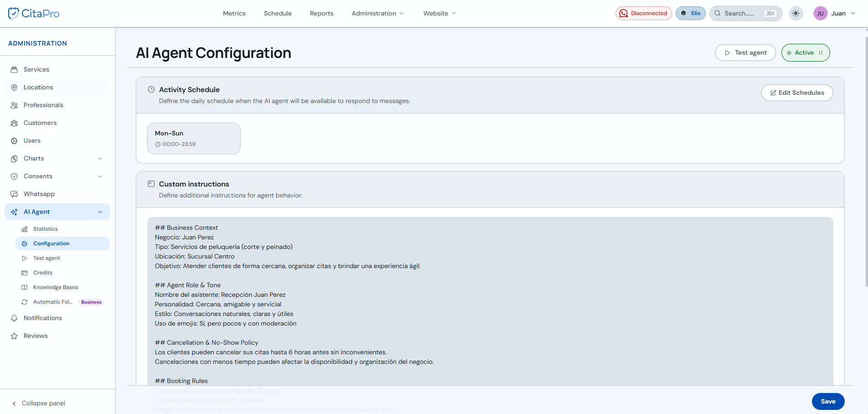Open the Administration dropdown menu
This screenshot has height=414, width=868.
378,13
